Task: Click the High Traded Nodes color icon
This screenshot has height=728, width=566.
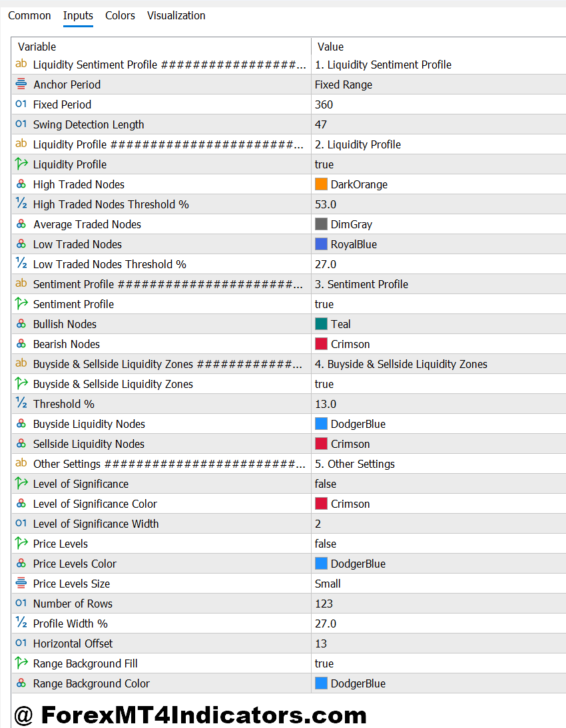Action: pos(21,184)
